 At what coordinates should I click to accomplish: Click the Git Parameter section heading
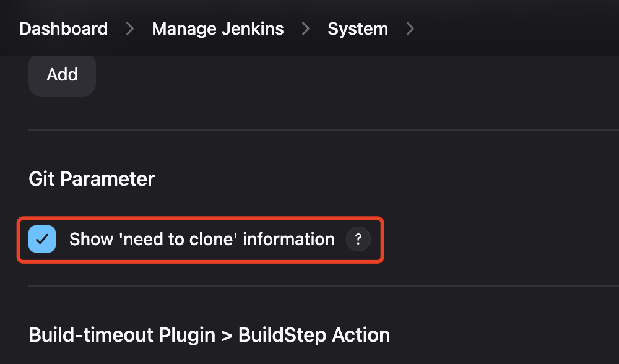click(92, 179)
